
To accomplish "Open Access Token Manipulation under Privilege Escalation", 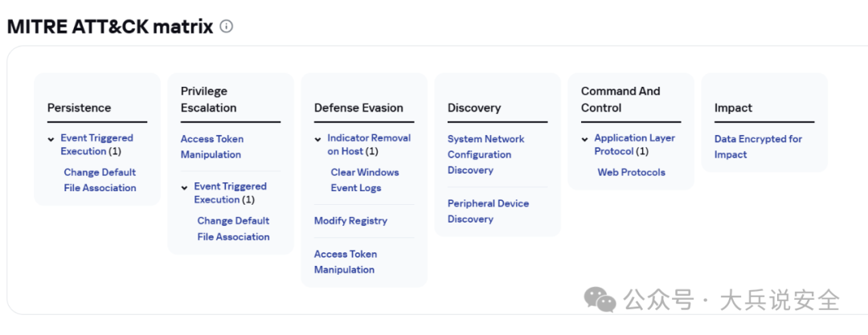I will (x=211, y=146).
